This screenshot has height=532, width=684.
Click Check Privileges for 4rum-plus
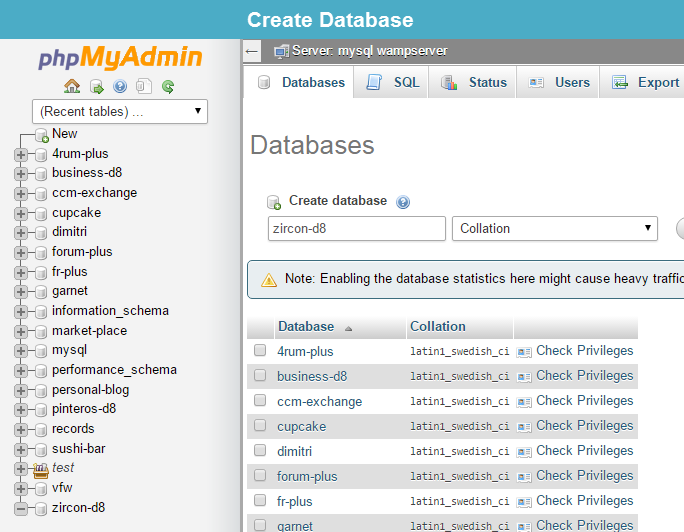[585, 351]
